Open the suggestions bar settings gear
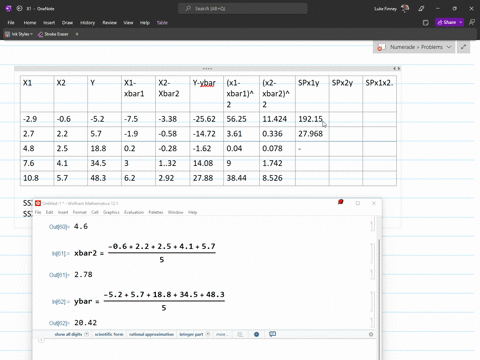 pos(371,334)
